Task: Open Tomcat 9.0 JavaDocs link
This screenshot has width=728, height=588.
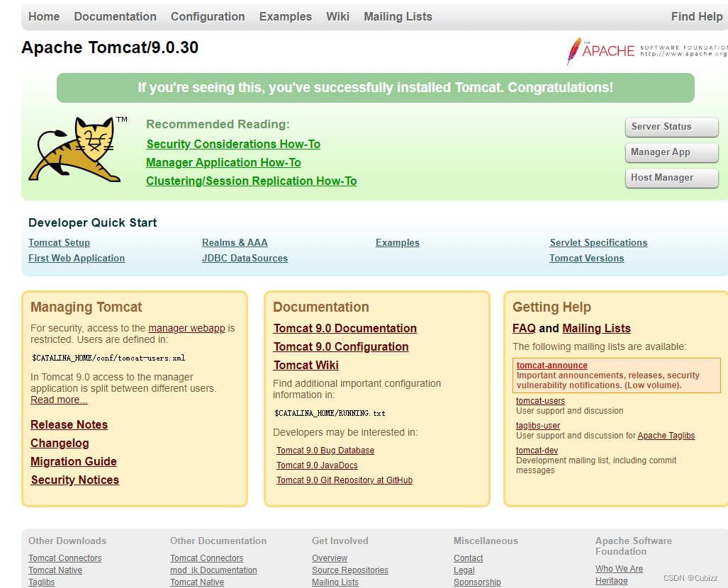Action: [317, 465]
